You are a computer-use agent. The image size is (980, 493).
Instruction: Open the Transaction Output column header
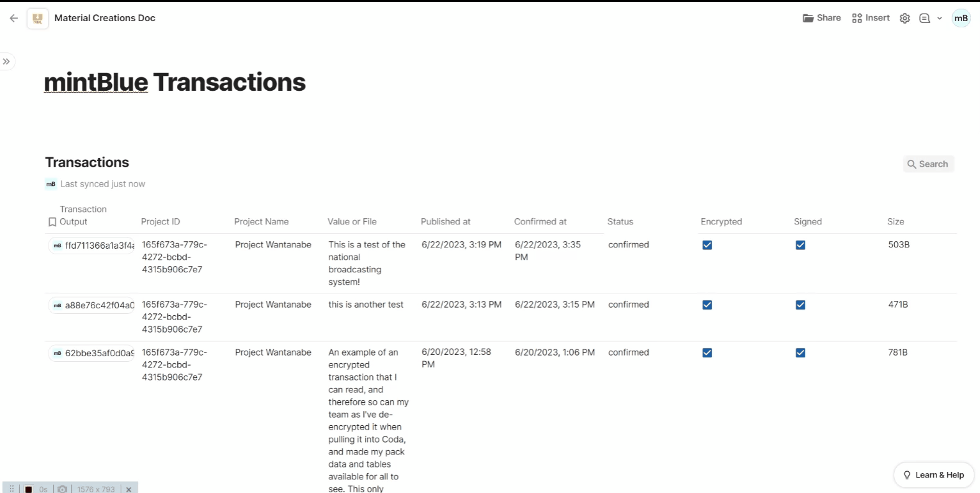[x=83, y=216]
